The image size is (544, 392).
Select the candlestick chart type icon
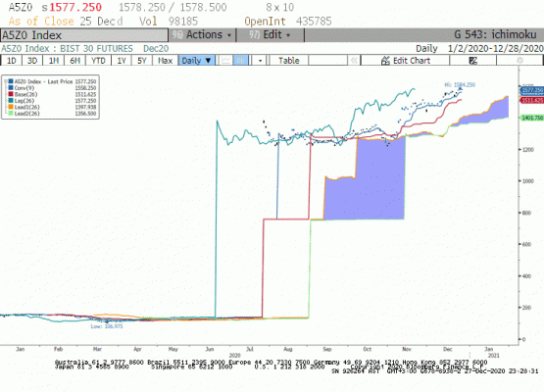click(241, 61)
